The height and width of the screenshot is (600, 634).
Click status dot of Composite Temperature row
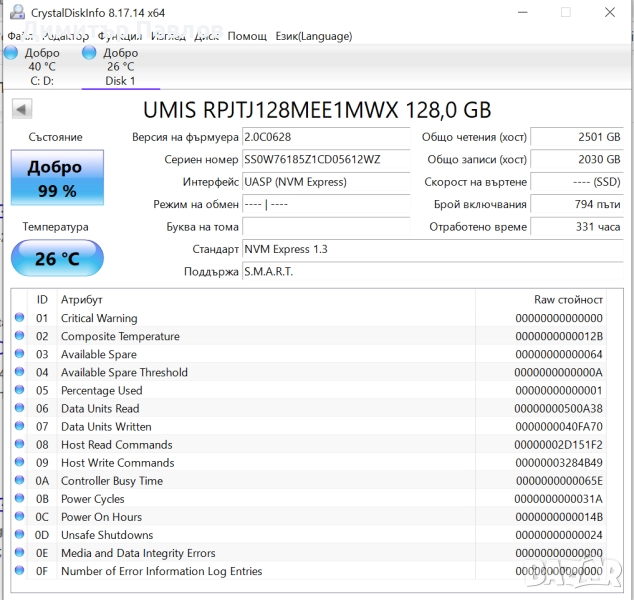[19, 336]
